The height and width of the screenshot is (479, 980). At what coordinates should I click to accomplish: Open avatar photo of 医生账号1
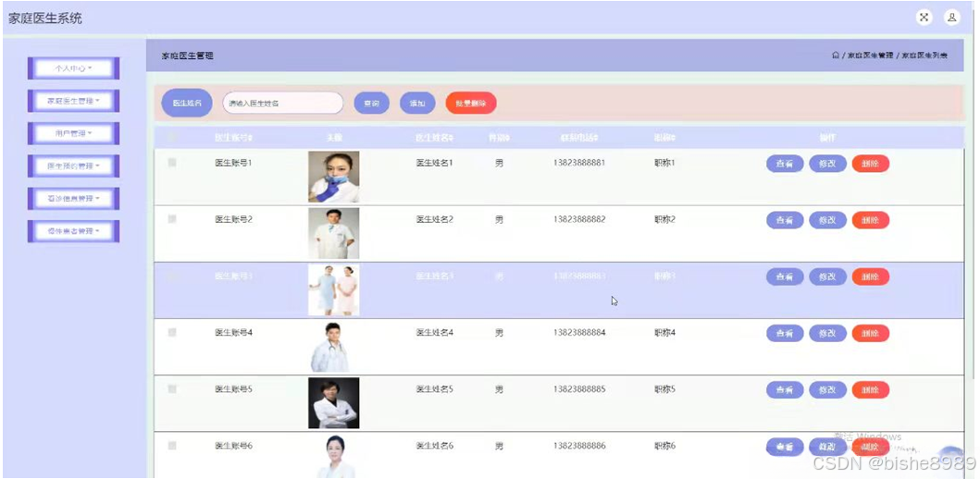(x=334, y=177)
